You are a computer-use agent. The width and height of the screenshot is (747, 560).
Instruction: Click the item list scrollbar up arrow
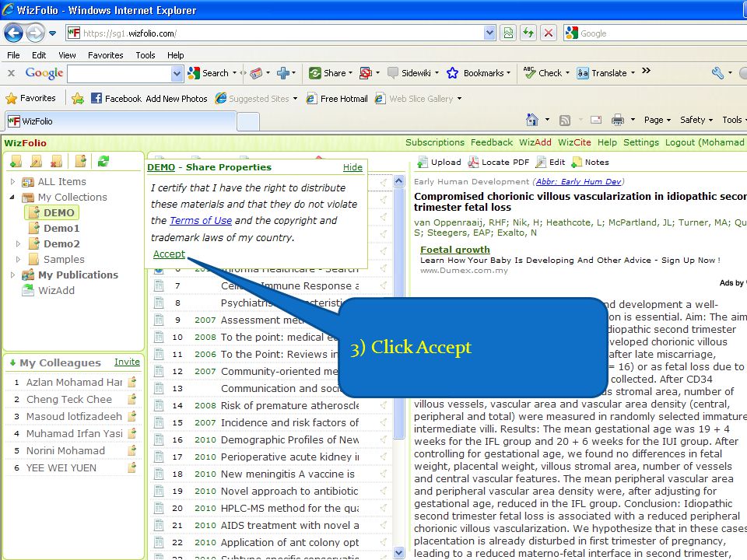coord(399,180)
